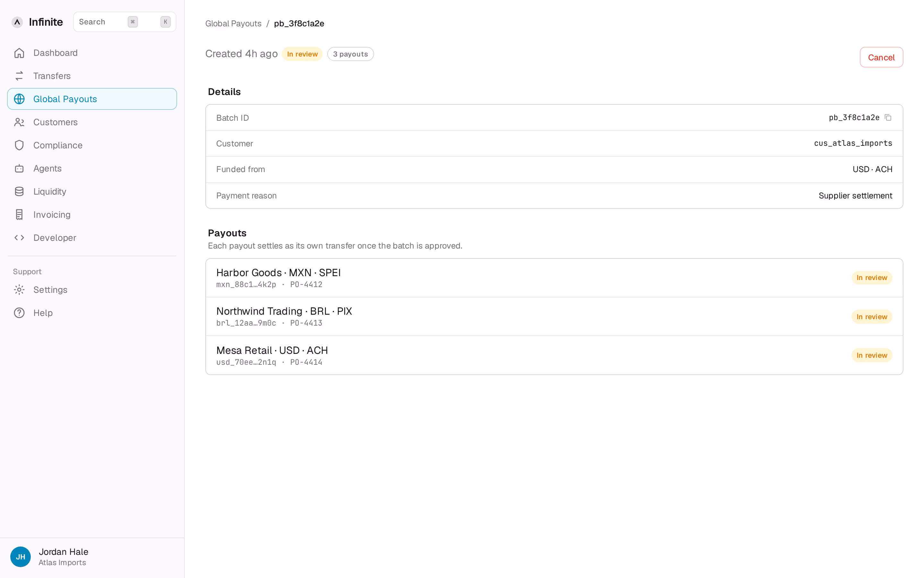This screenshot has height=578, width=924.
Task: Open the Harbor Goods MXN SPEI payout
Action: tap(554, 278)
